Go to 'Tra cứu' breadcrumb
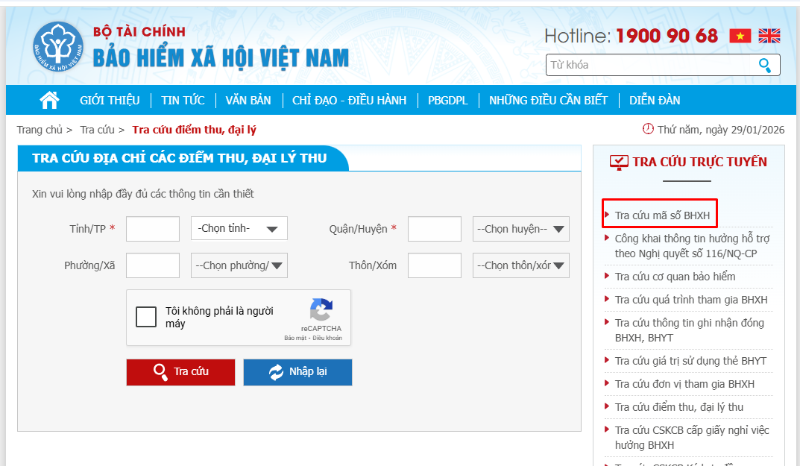Screen dimensions: 800x466 (x=97, y=130)
